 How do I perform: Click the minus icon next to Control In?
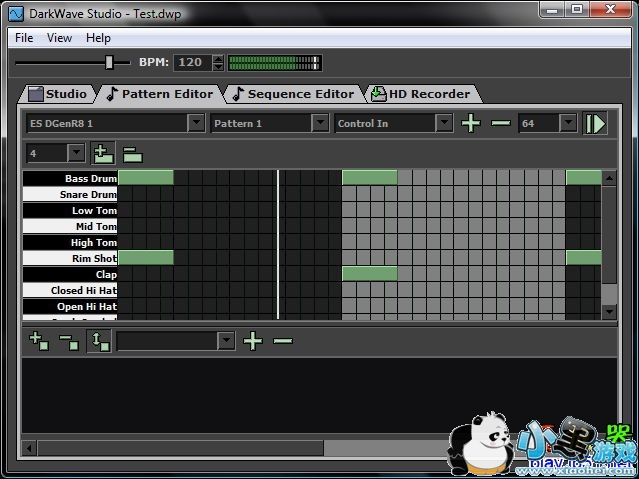click(x=500, y=123)
